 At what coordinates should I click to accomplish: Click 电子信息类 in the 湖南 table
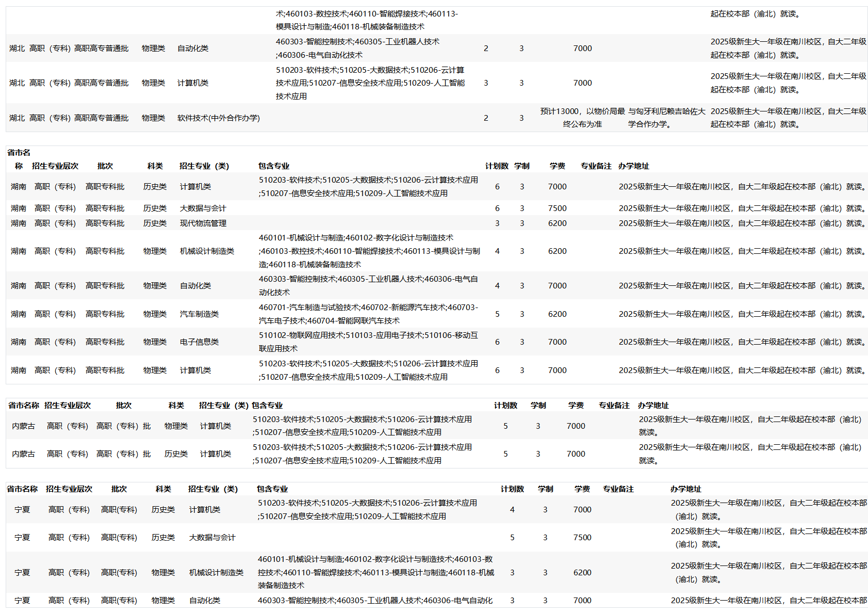coord(199,342)
